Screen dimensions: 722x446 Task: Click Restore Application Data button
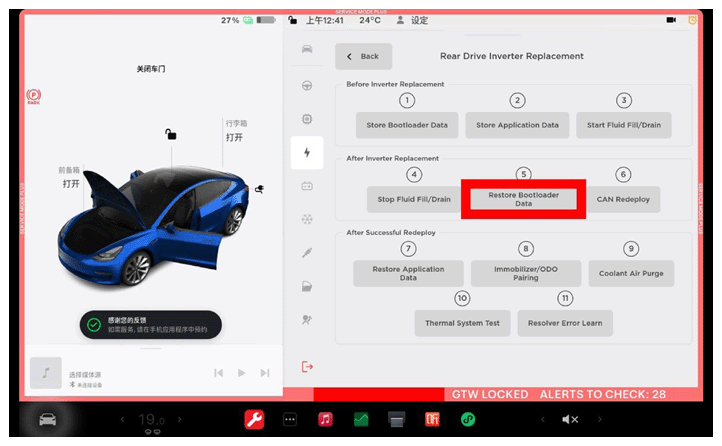point(408,273)
